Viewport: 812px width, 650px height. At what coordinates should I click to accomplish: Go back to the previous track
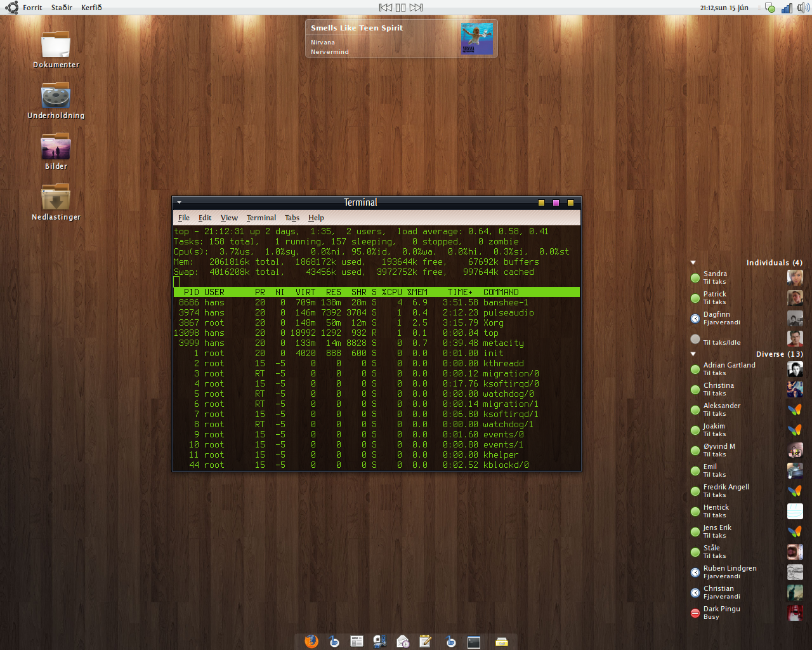point(385,8)
